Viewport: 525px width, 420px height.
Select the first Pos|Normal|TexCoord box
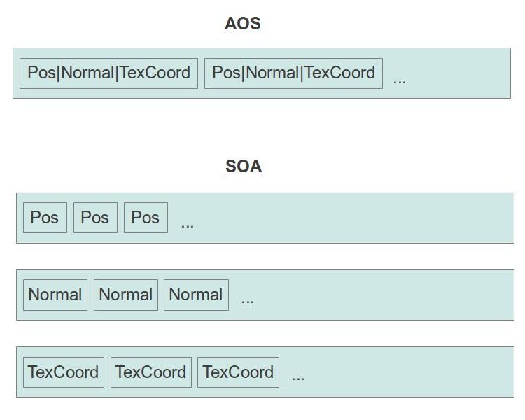(x=108, y=73)
